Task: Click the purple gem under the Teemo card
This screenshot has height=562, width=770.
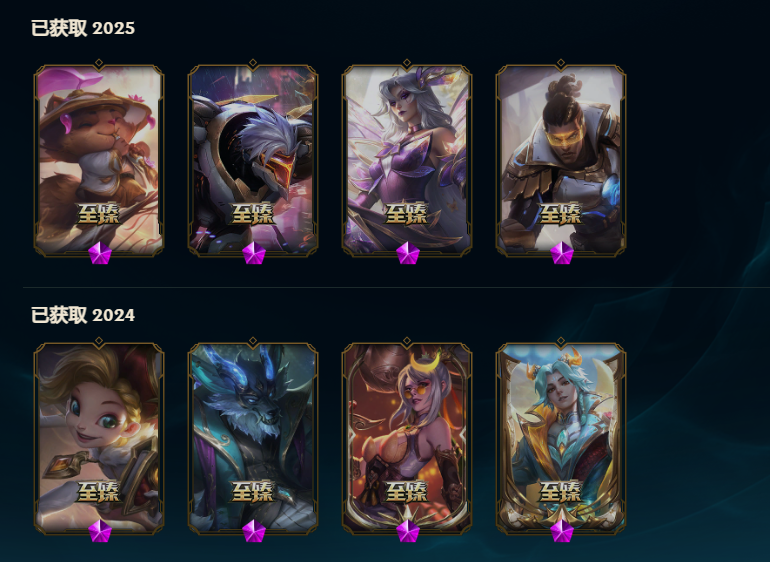Action: pyautogui.click(x=100, y=253)
